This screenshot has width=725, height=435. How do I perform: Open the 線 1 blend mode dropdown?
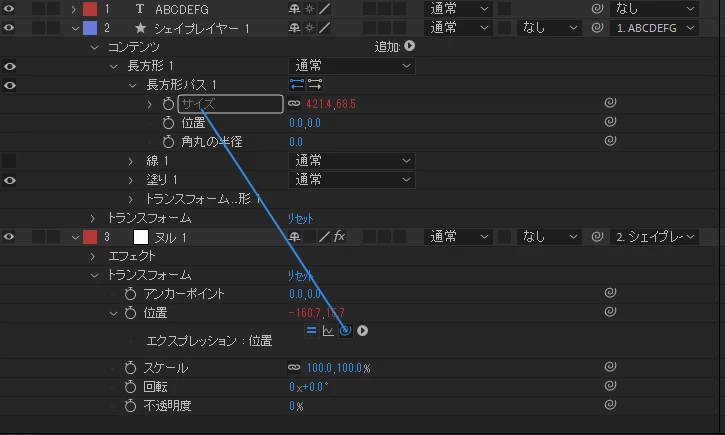[352, 161]
